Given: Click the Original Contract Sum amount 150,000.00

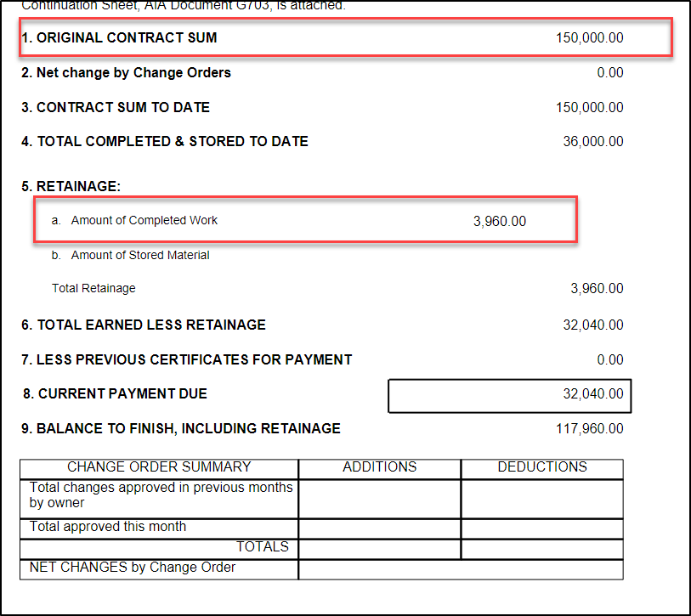Looking at the screenshot, I should pos(589,38).
